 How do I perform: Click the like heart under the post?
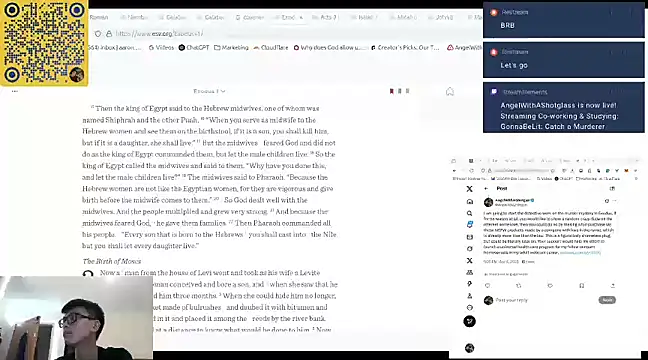[x=550, y=286]
